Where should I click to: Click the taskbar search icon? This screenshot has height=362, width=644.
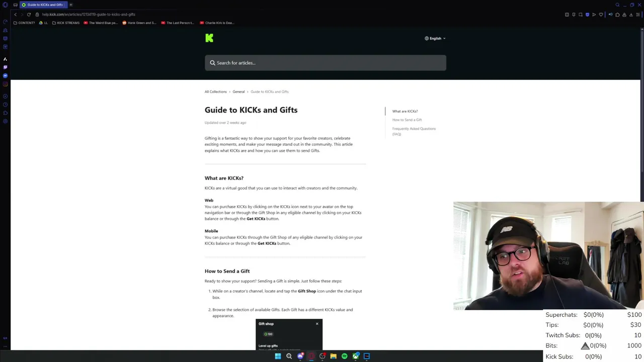(289, 356)
